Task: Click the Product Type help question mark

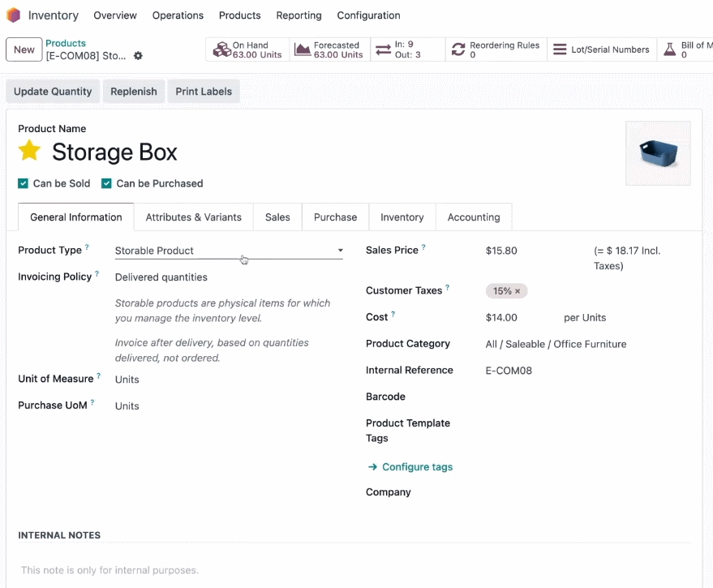Action: [x=87, y=247]
